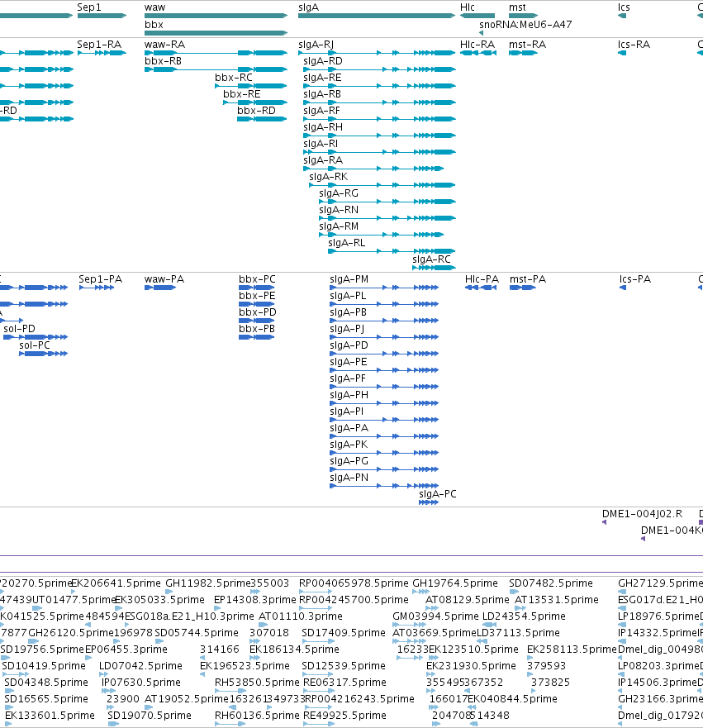Open protein slgA-PM

384,288
